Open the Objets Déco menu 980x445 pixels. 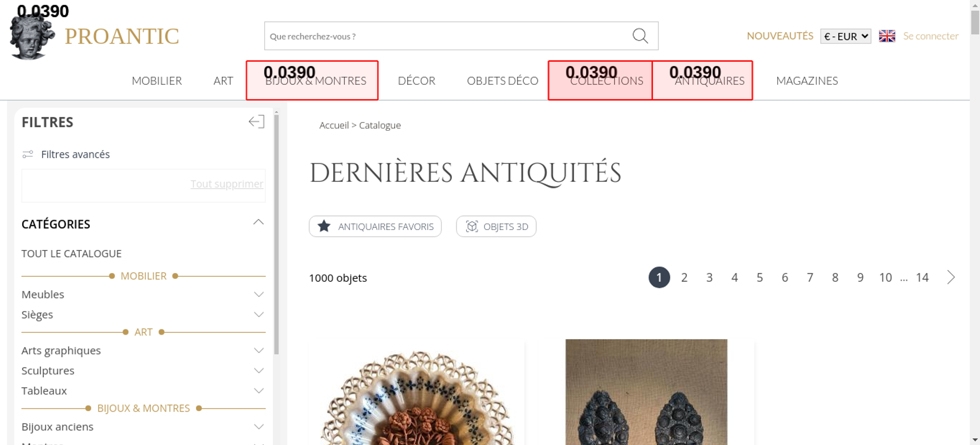click(502, 81)
